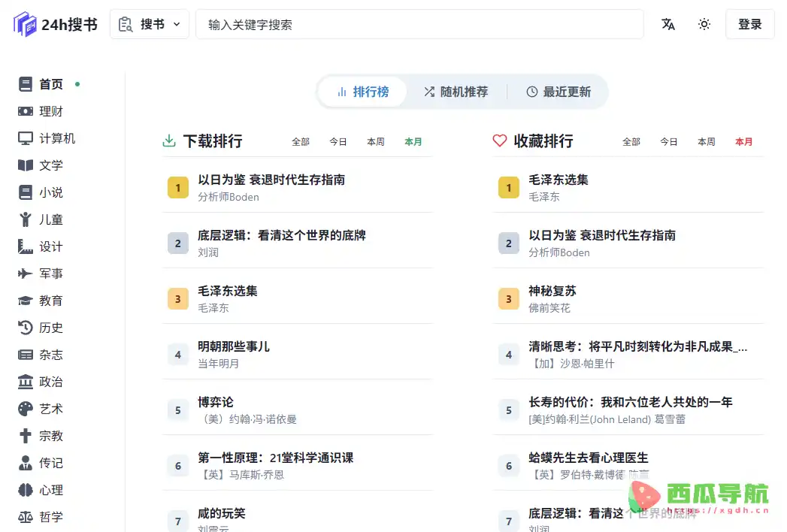Image resolution: width=787 pixels, height=532 pixels.
Task: Filter 下载排行 by 全部
Action: pos(301,142)
